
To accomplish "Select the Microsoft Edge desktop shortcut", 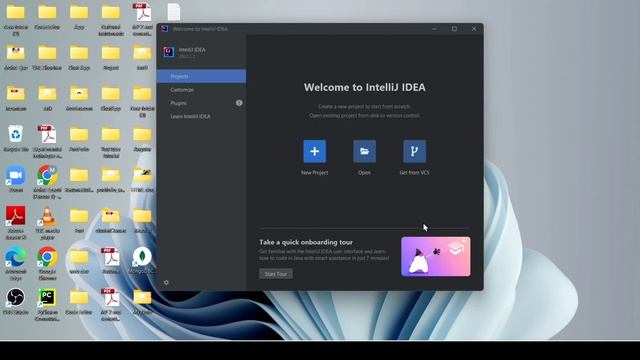I will click(x=16, y=264).
